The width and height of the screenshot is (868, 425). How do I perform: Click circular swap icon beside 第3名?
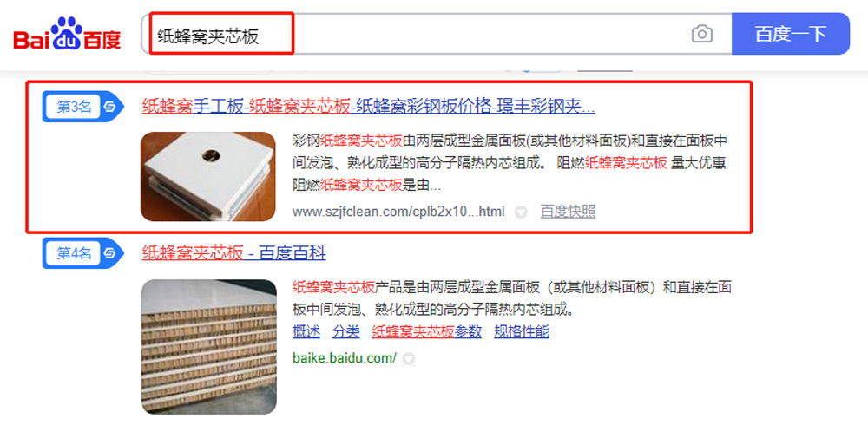109,107
